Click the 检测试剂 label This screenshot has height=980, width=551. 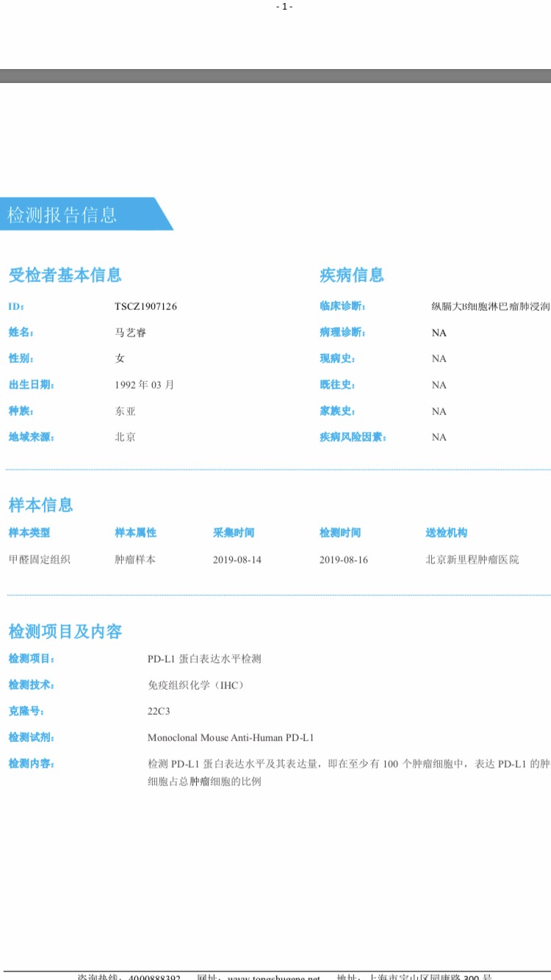coord(32,738)
